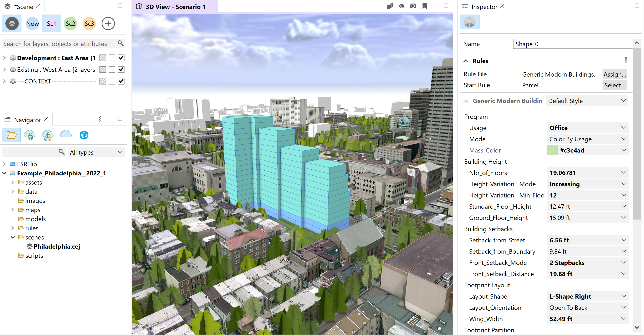Open the Rule File link
The image size is (644, 335).
(x=475, y=74)
